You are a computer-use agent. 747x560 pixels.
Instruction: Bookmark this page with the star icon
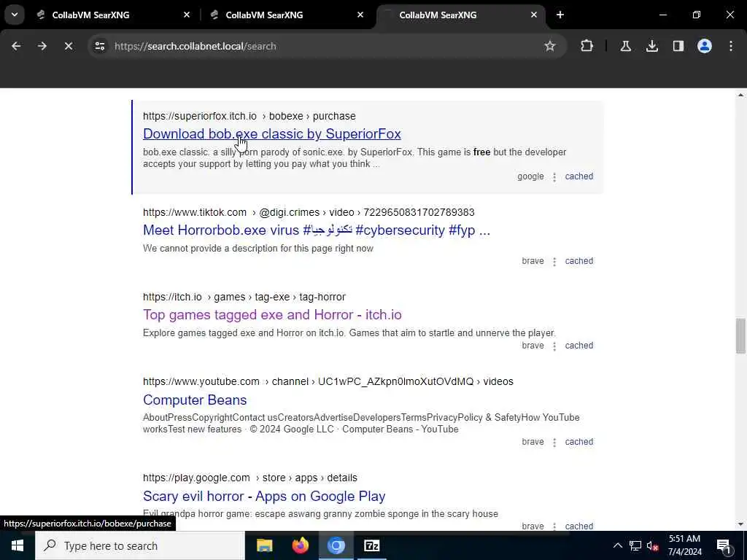[x=550, y=46]
